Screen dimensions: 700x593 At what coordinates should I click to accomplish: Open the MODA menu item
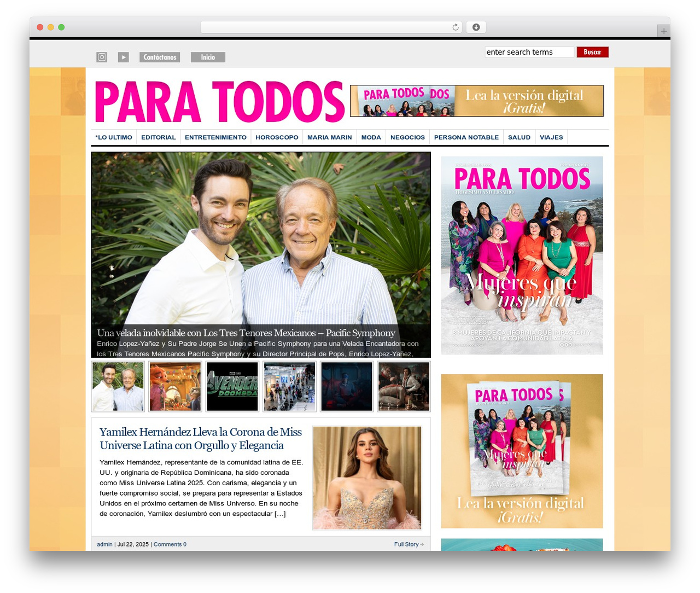[371, 137]
